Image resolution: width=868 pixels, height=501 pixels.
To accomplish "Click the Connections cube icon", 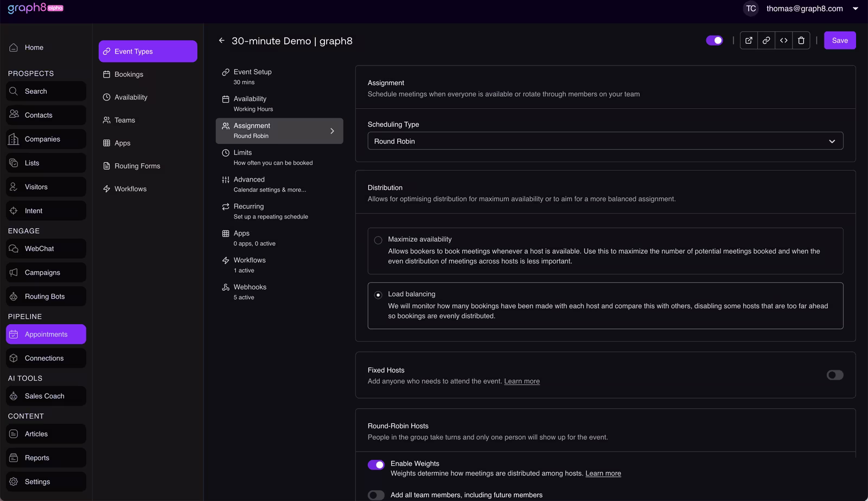I will [14, 358].
